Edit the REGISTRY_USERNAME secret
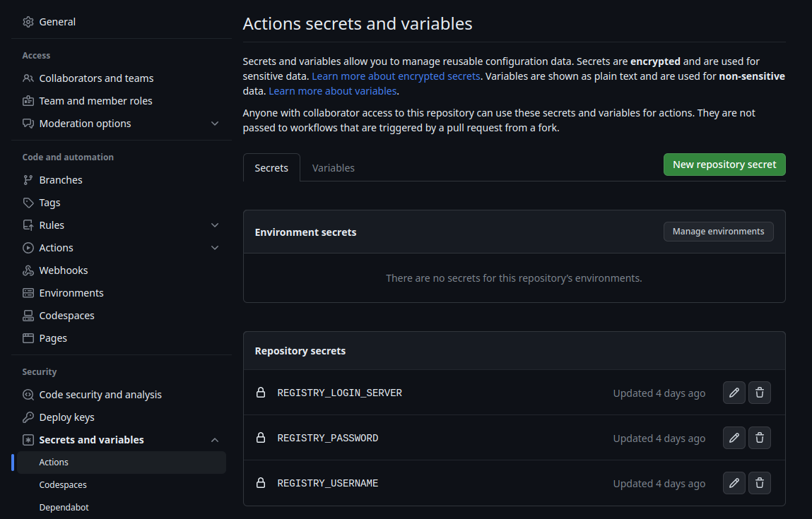 (x=734, y=483)
